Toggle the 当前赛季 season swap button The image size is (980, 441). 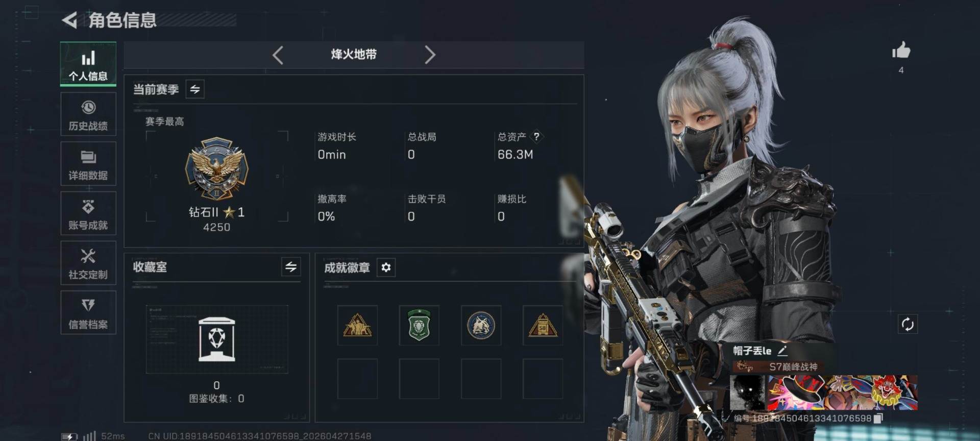(x=195, y=89)
